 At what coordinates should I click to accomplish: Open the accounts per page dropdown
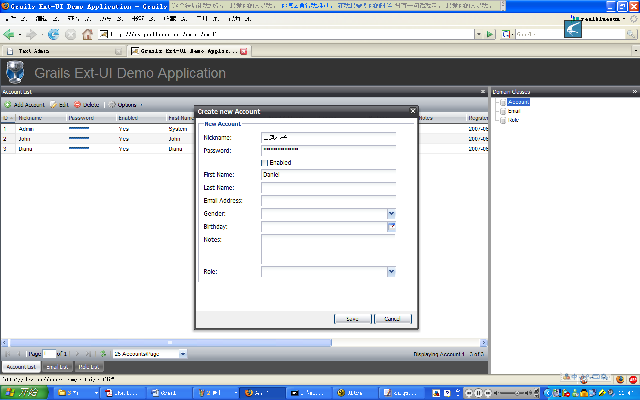point(183,354)
